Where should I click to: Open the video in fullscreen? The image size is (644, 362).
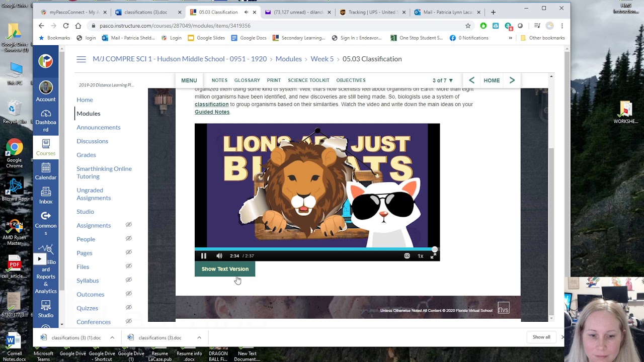pos(433,256)
